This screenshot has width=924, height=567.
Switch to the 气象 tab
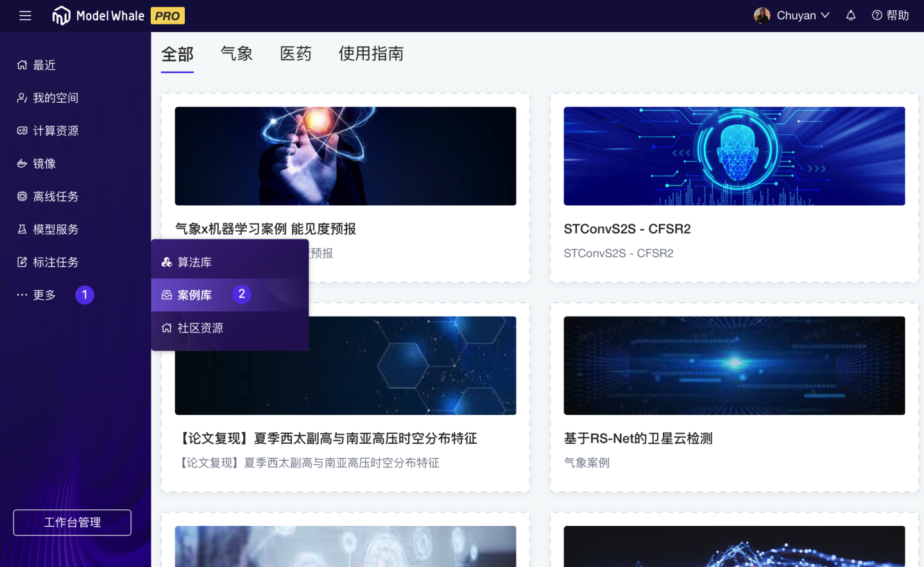237,53
